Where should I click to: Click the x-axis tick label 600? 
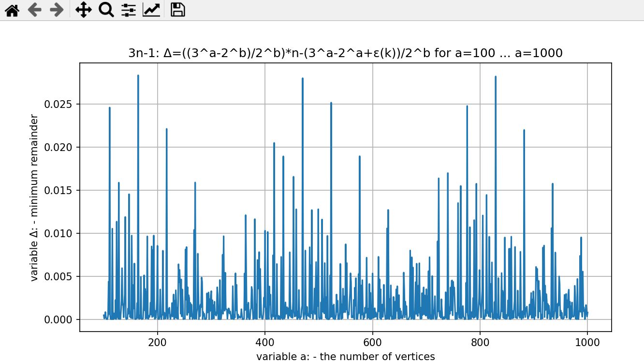[372, 341]
